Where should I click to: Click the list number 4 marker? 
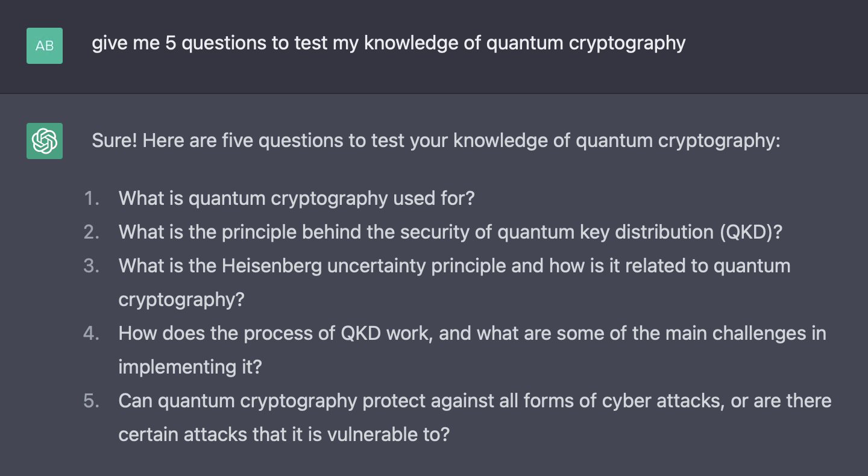click(92, 334)
